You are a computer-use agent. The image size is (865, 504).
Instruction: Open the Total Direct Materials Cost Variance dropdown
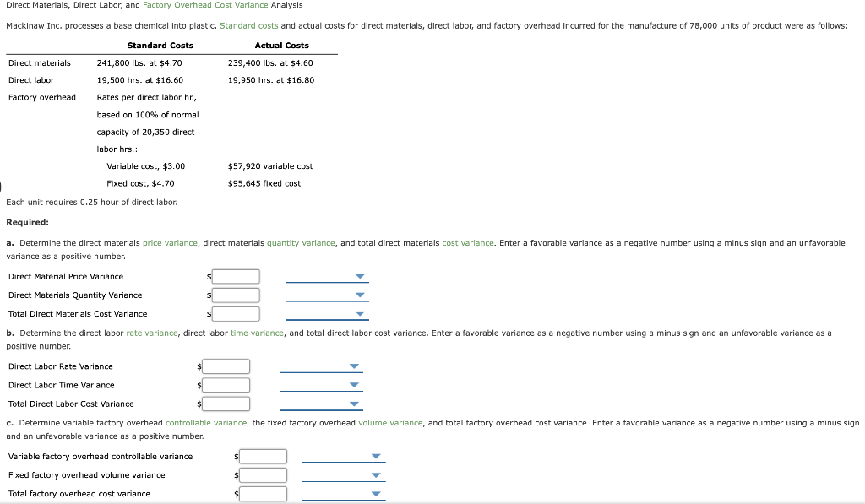360,312
